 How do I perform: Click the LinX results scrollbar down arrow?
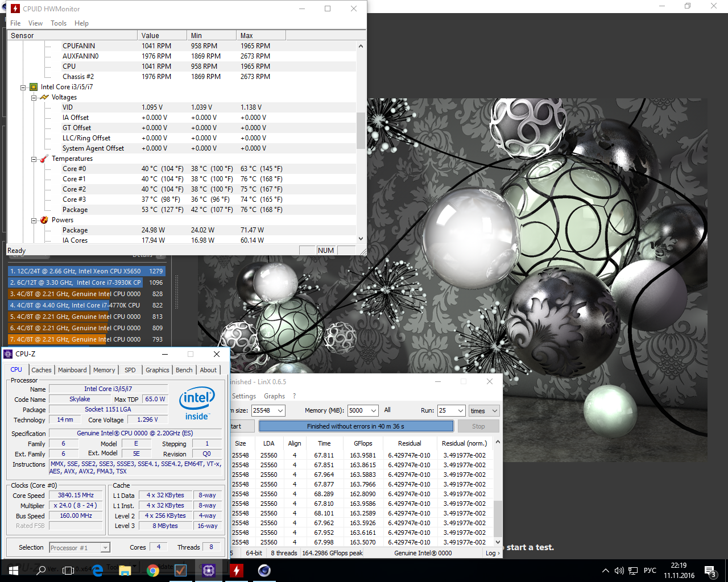[x=498, y=542]
